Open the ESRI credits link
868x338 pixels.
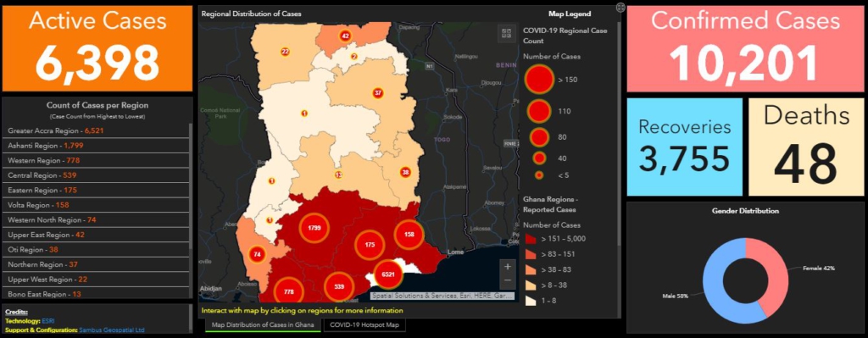click(48, 321)
